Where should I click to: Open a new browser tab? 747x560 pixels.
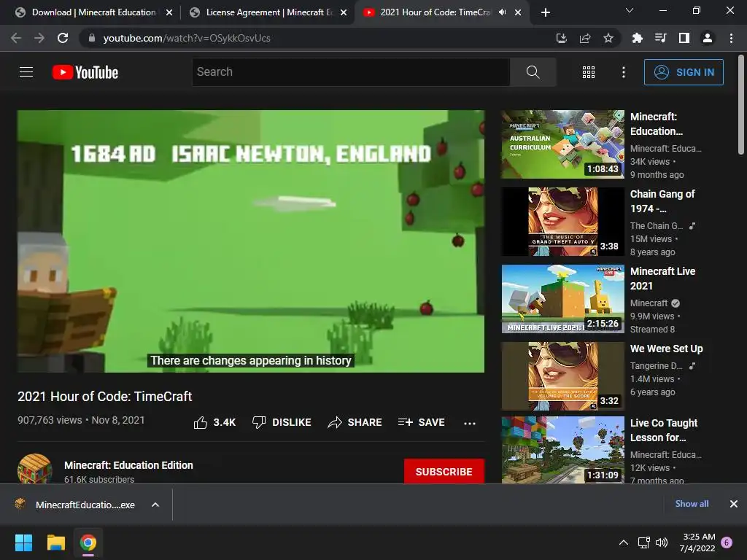(x=546, y=13)
